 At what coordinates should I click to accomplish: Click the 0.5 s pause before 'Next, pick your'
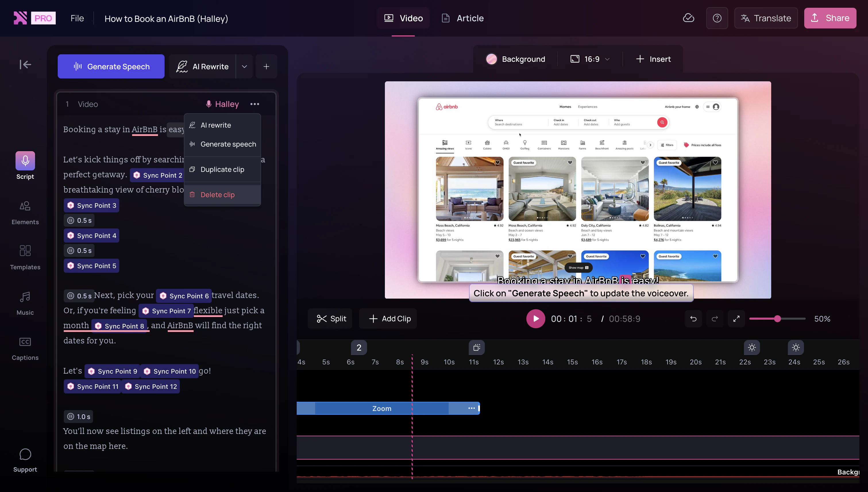click(79, 296)
